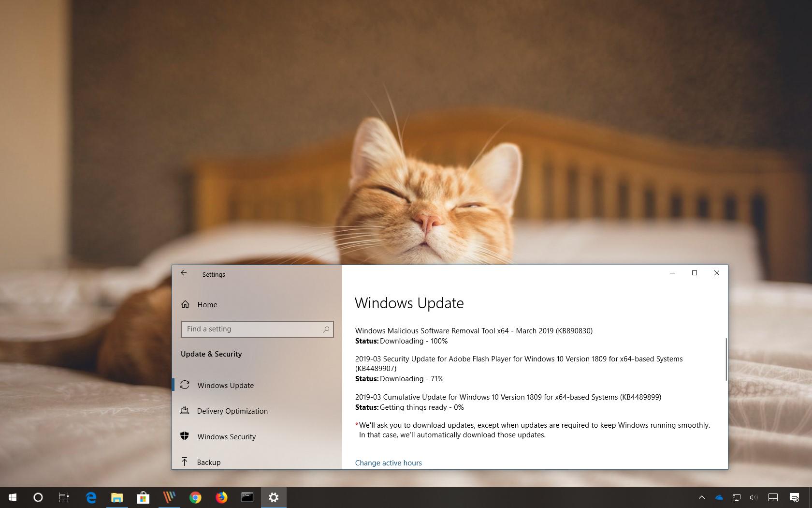The height and width of the screenshot is (508, 812).
Task: Click the Update & Security section heading
Action: pos(211,354)
